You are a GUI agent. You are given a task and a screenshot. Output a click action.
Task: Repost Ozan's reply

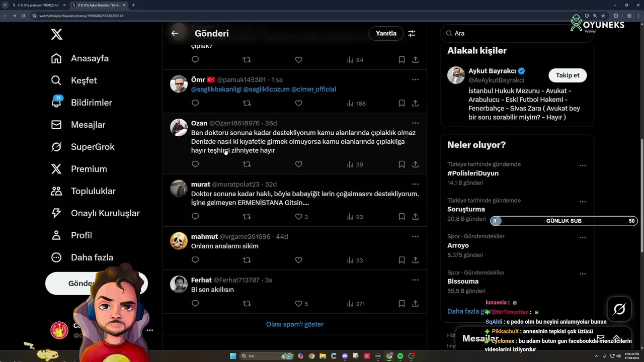[x=247, y=164]
